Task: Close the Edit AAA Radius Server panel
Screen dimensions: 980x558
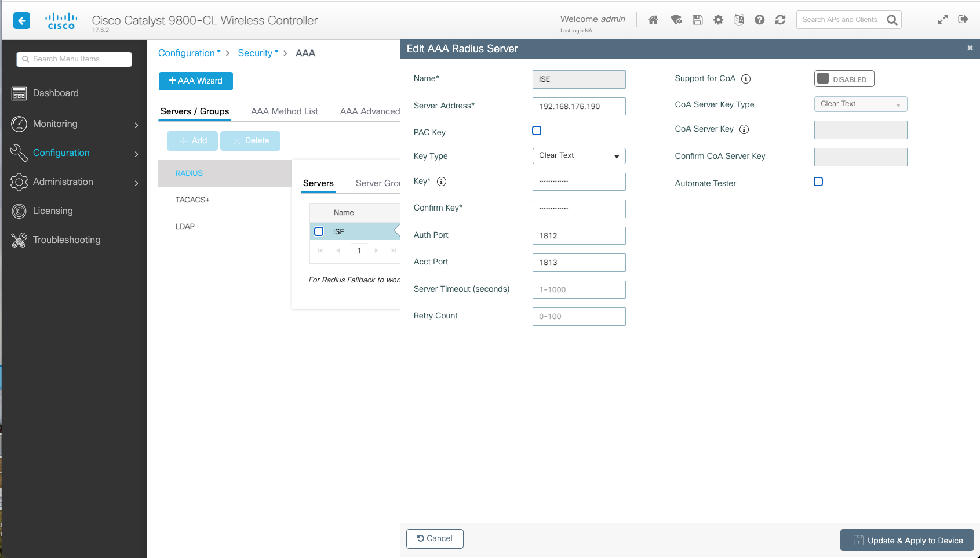Action: [x=970, y=48]
